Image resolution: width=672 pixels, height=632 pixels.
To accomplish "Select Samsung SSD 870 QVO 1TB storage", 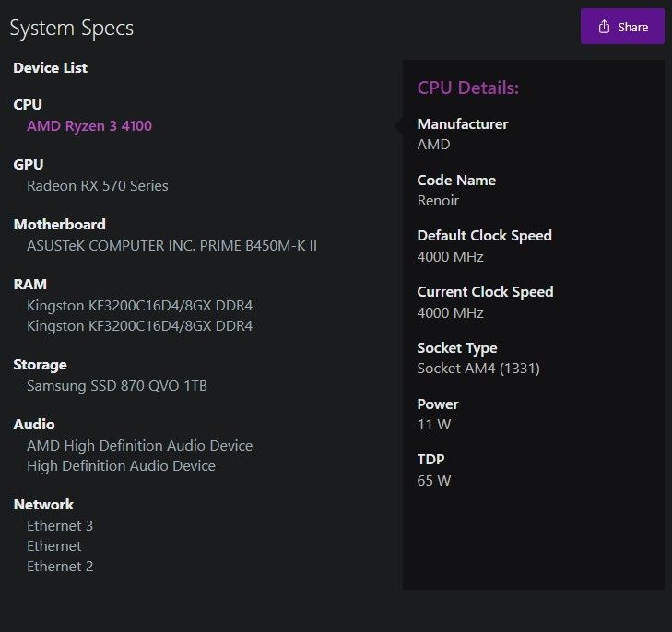I will pyautogui.click(x=117, y=386).
